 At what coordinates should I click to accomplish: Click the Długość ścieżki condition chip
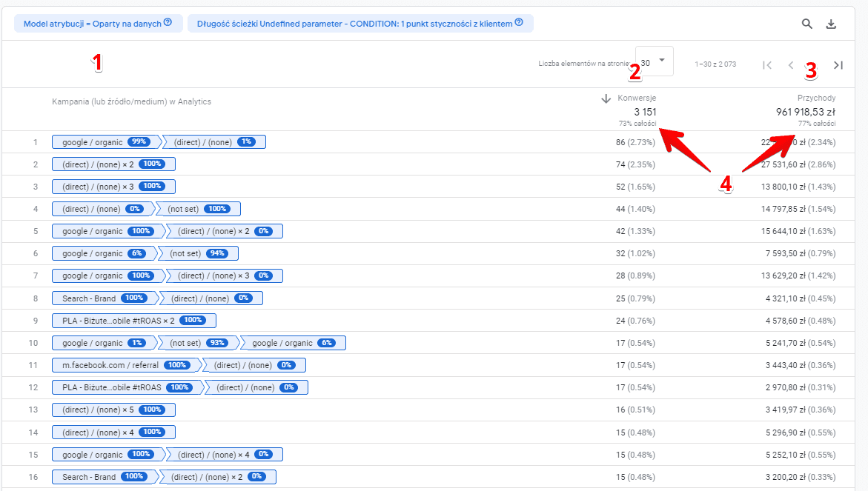point(360,23)
